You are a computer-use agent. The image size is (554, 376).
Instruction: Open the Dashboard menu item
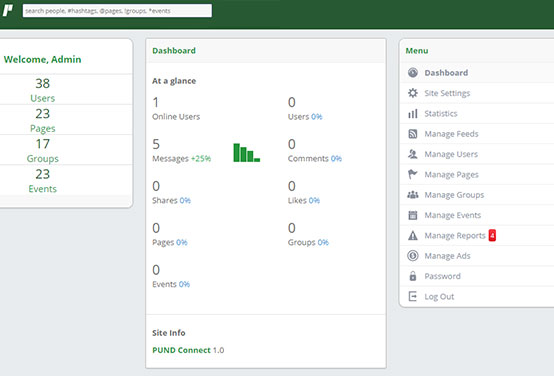[446, 73]
